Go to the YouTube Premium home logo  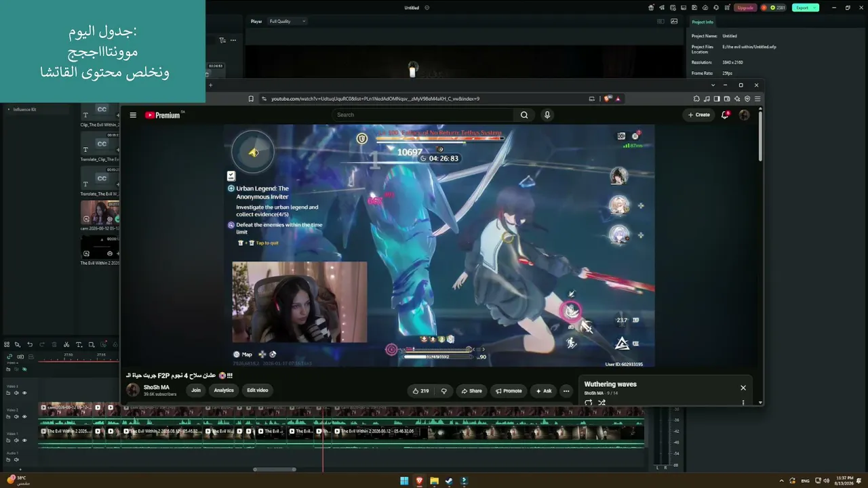tap(163, 115)
